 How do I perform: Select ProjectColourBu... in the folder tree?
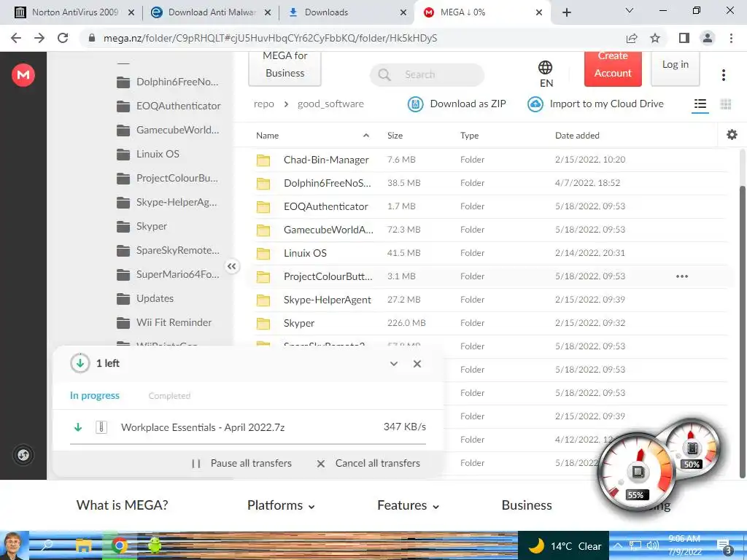(x=167, y=178)
